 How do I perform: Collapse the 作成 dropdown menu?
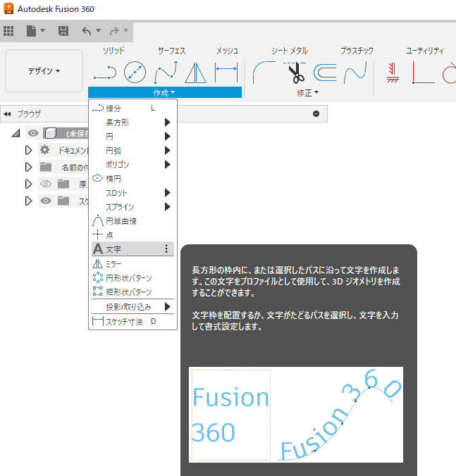(x=165, y=92)
